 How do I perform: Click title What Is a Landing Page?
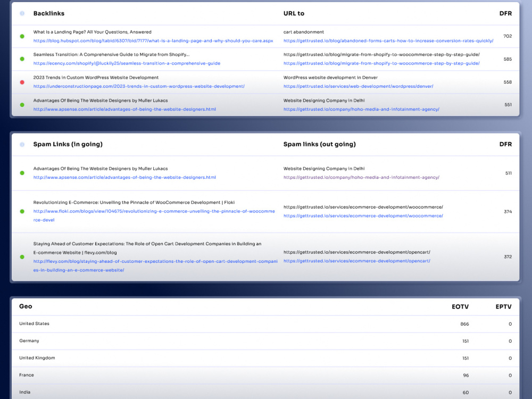pos(92,32)
